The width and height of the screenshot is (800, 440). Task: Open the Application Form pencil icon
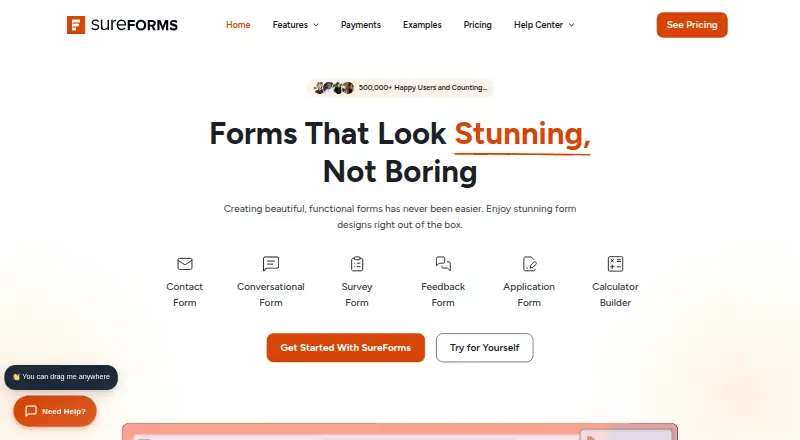530,264
